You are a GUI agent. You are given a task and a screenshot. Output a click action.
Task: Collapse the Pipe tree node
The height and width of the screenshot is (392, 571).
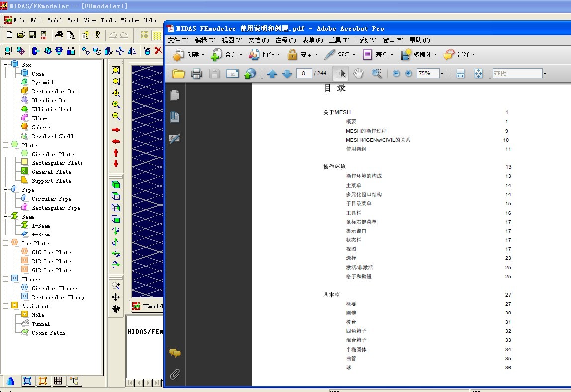coord(6,190)
